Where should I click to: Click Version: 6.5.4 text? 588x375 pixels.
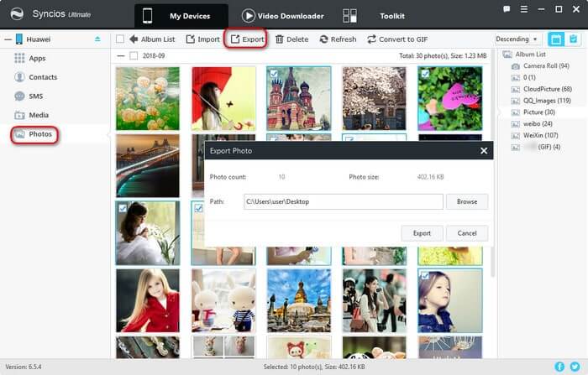coord(24,367)
